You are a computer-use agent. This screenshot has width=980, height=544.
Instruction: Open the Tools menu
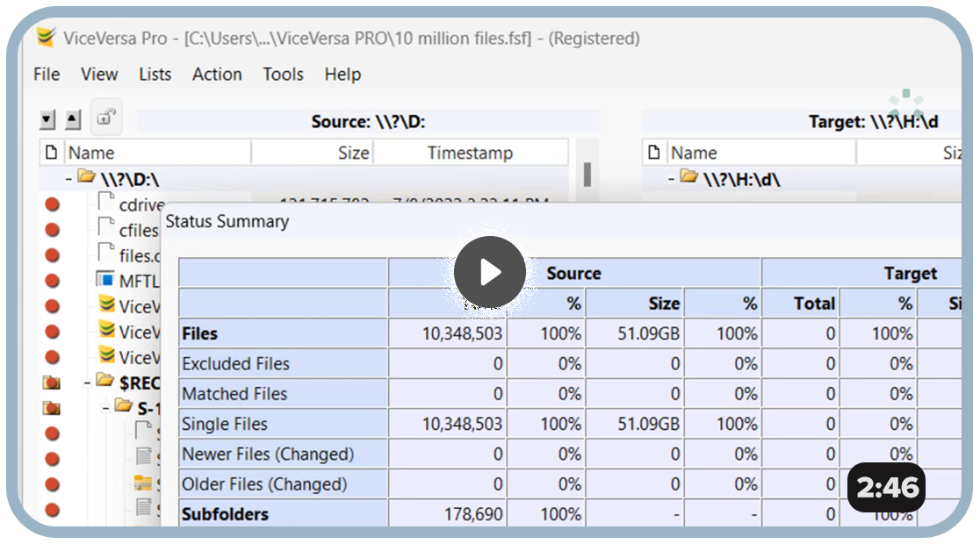[x=283, y=75]
